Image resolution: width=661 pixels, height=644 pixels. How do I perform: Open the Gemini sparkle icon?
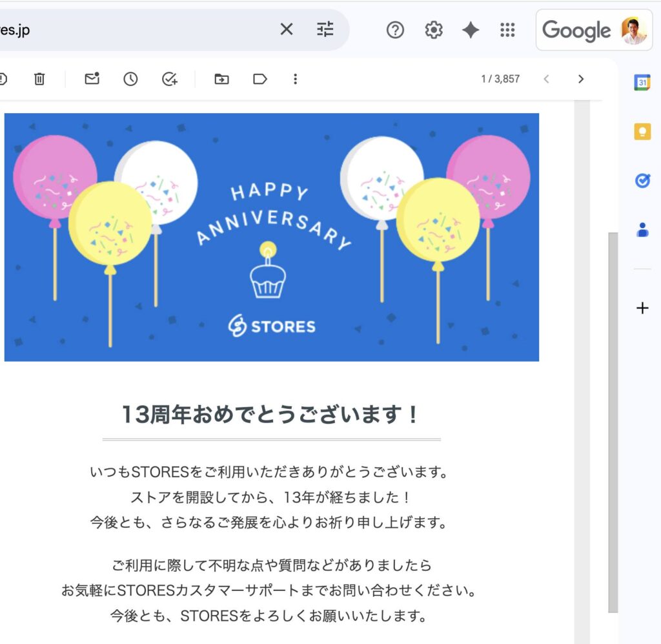tap(471, 30)
